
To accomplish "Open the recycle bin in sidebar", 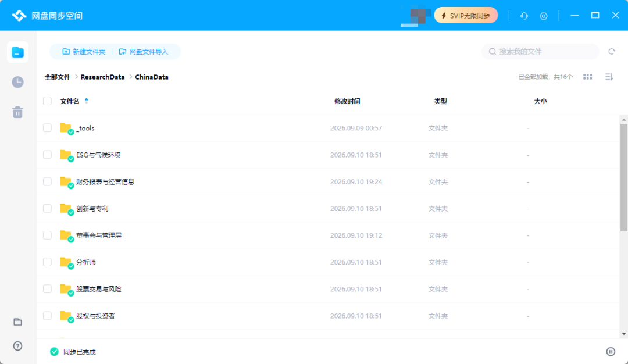I will click(x=17, y=112).
